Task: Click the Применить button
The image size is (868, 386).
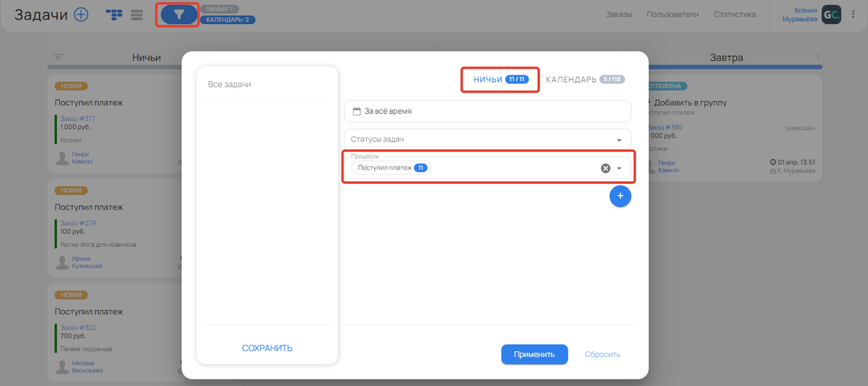Action: (534, 354)
